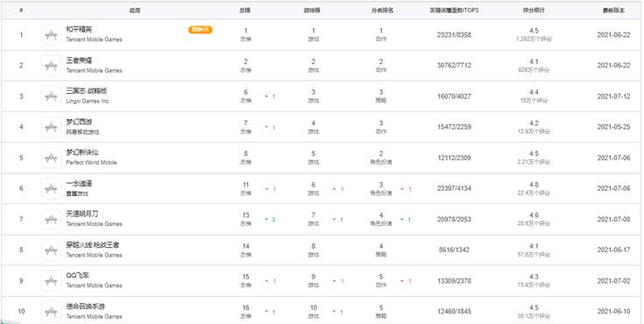Viewport: 644px width, 324px height.
Task: Sort by the 总榜 column header
Action: [x=244, y=11]
